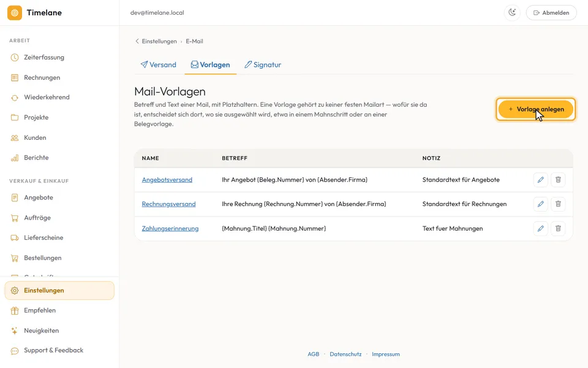The height and width of the screenshot is (368, 588).
Task: Click the BETREFF column header
Action: tap(235, 158)
